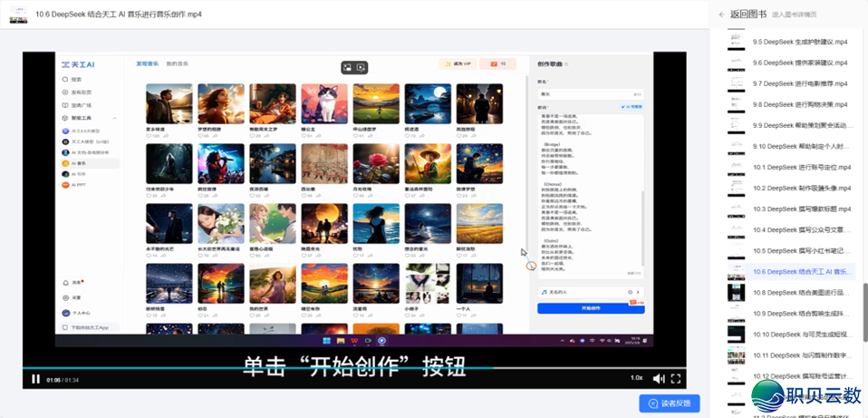The height and width of the screenshot is (418, 868).
Task: Select 天工3.0大模型 in the sidebar
Action: (x=81, y=131)
